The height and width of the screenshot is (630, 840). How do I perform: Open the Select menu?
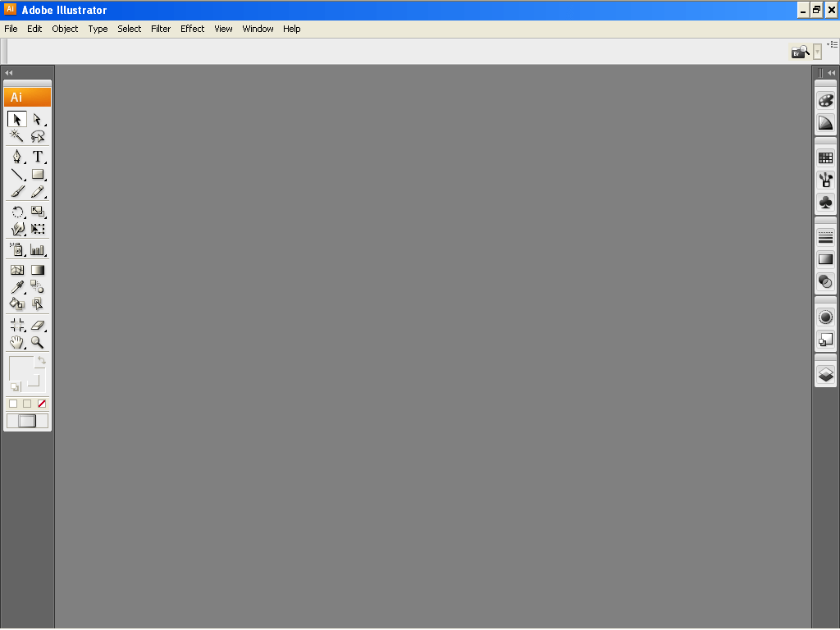[x=129, y=29]
